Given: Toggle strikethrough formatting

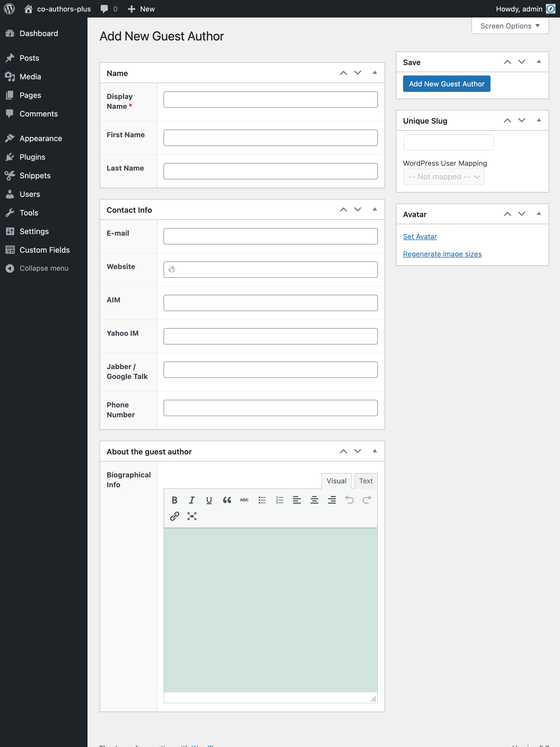Looking at the screenshot, I should (x=244, y=500).
